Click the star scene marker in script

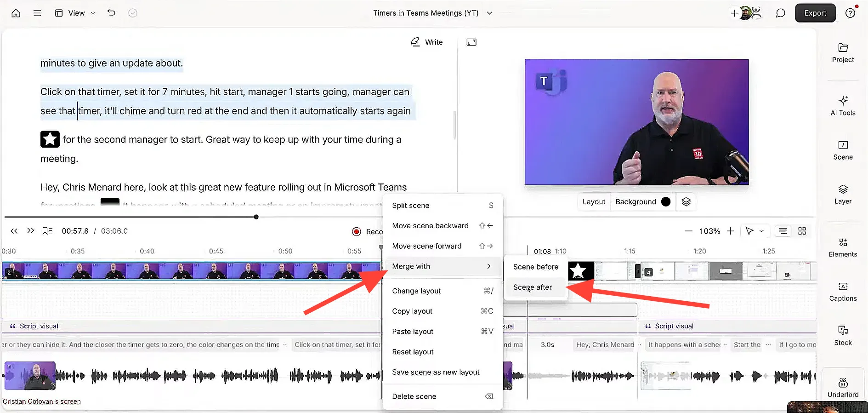click(x=50, y=139)
